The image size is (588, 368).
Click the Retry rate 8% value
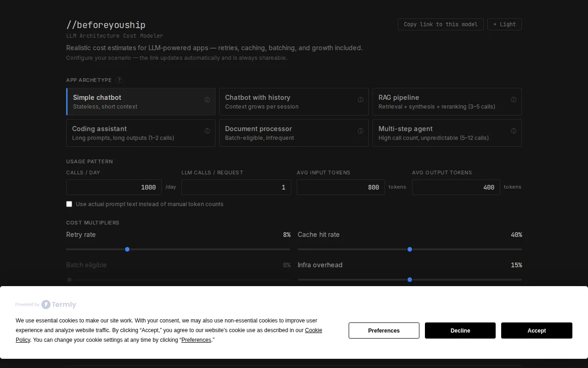tap(287, 235)
